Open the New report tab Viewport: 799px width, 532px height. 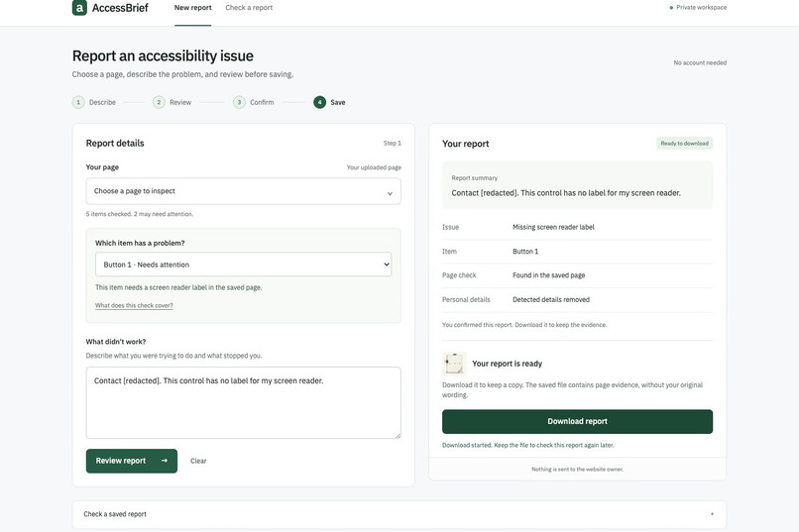(192, 8)
